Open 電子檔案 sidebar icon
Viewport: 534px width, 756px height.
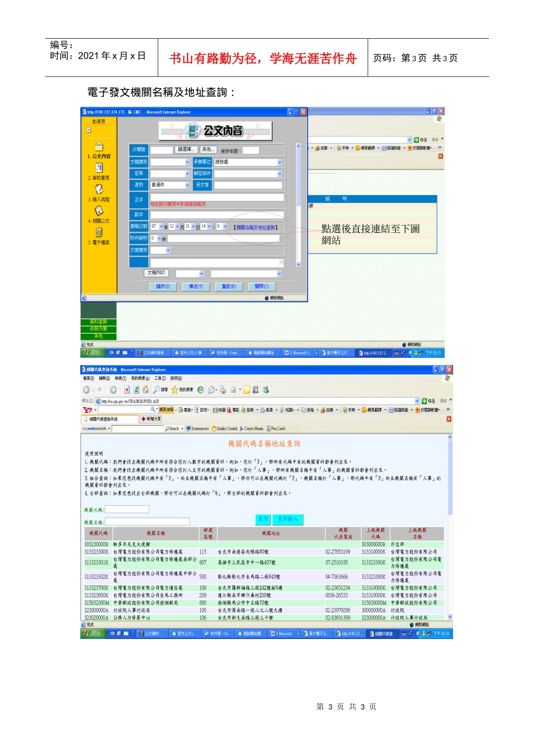99,232
